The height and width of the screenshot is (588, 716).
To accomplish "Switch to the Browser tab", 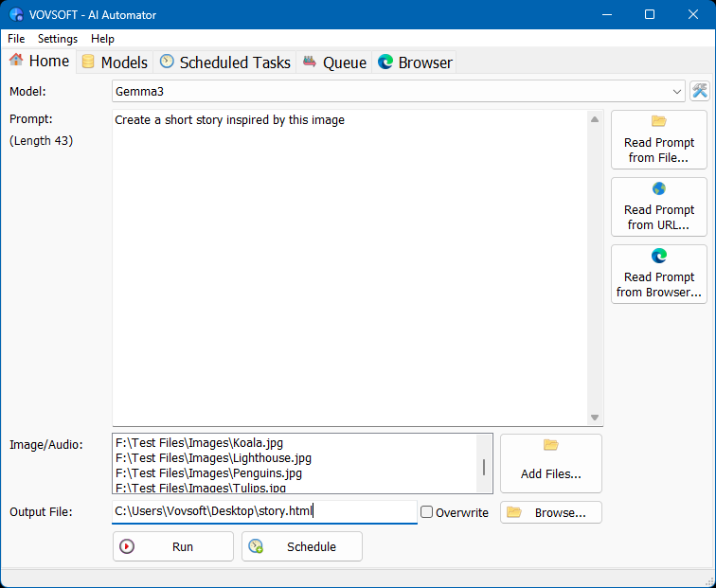I will (415, 62).
